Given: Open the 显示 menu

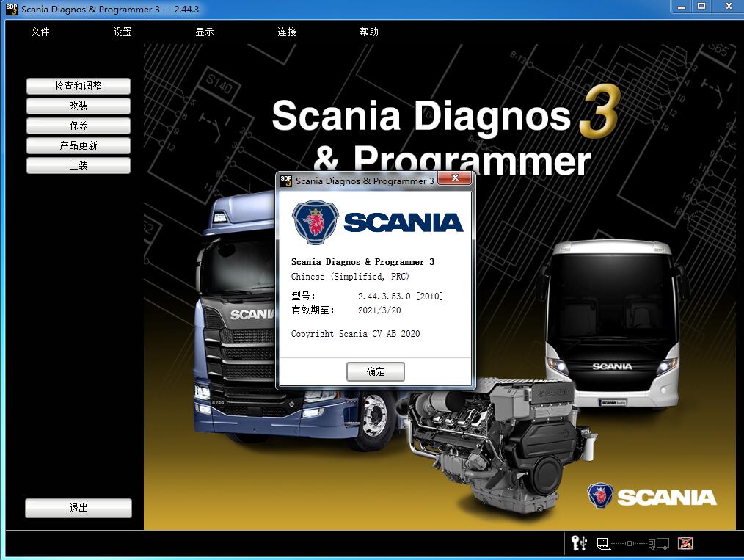Looking at the screenshot, I should coord(205,32).
